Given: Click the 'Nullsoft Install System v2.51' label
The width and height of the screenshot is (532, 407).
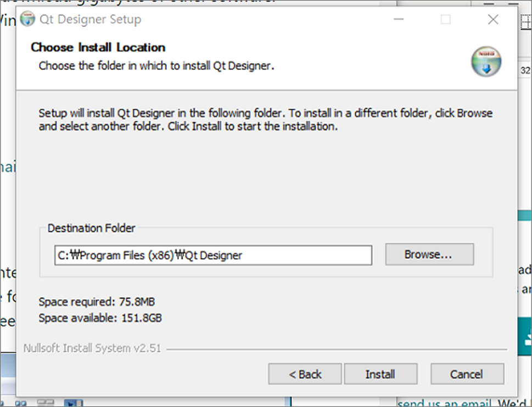Looking at the screenshot, I should [92, 348].
